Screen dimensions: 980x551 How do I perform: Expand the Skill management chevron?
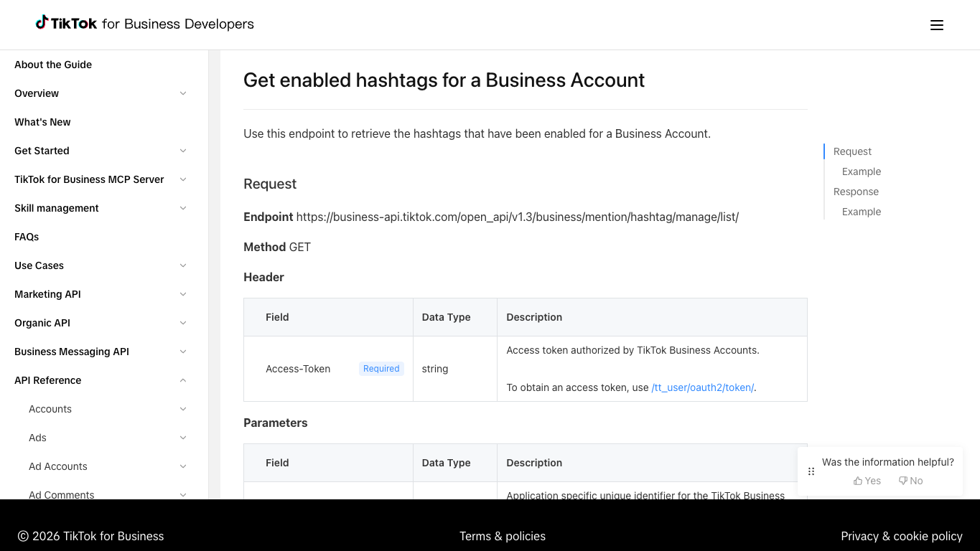183,208
